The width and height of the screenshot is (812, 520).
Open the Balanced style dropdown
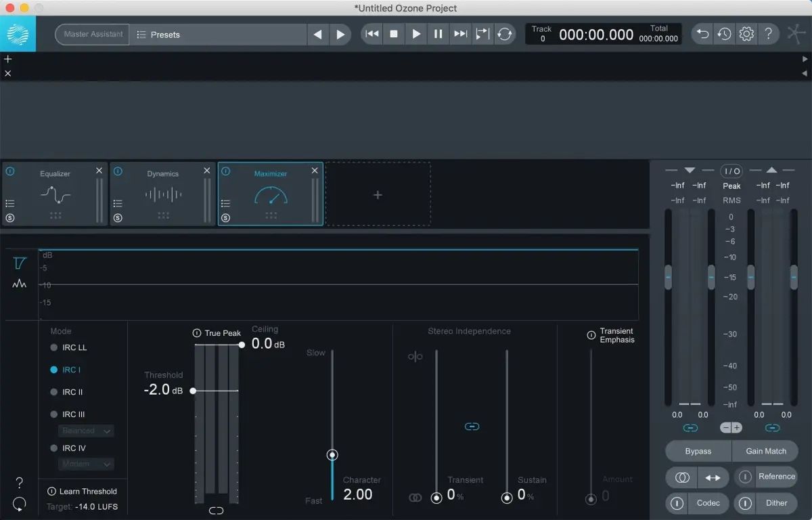(86, 431)
